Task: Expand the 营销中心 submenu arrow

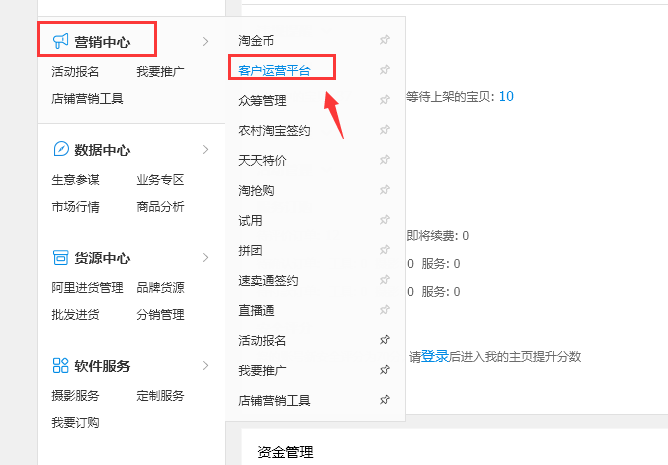Action: [x=205, y=41]
